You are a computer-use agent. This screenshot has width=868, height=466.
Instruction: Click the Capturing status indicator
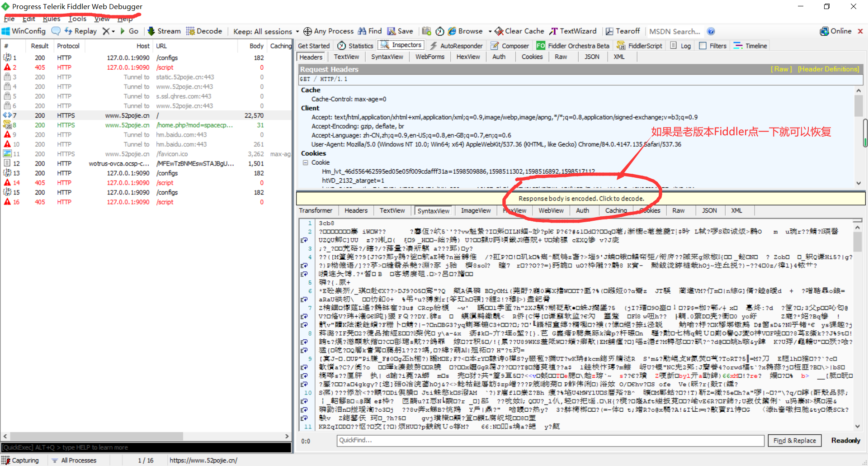20,461
